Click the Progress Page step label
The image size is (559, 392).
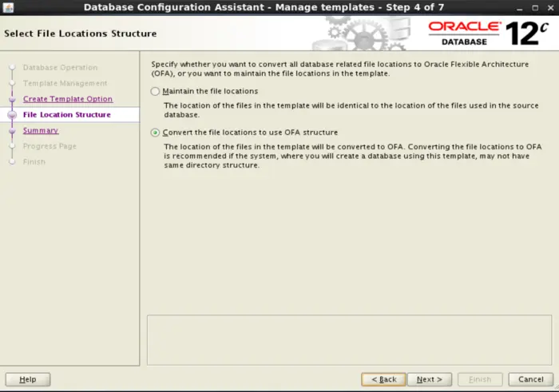point(50,146)
